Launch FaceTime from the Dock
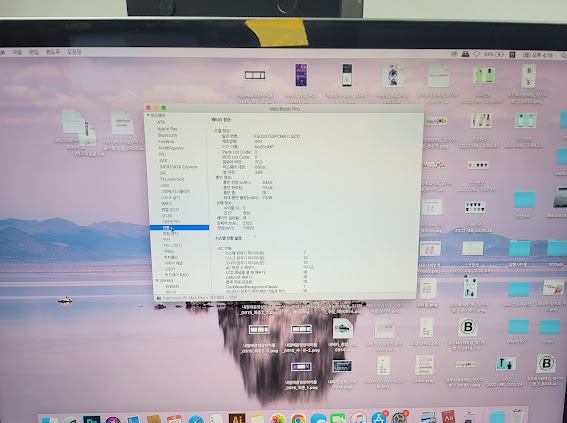This screenshot has width=567, height=423. (338, 419)
